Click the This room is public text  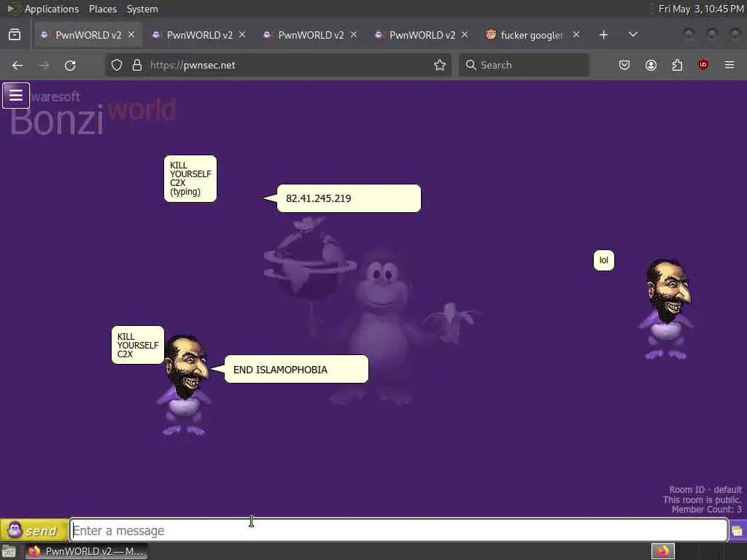tap(702, 499)
